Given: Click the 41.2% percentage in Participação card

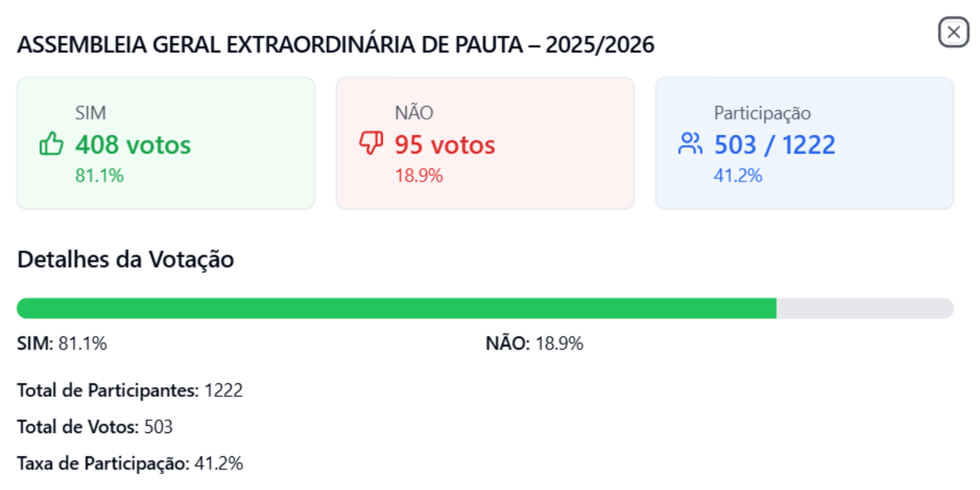Looking at the screenshot, I should click(x=738, y=176).
